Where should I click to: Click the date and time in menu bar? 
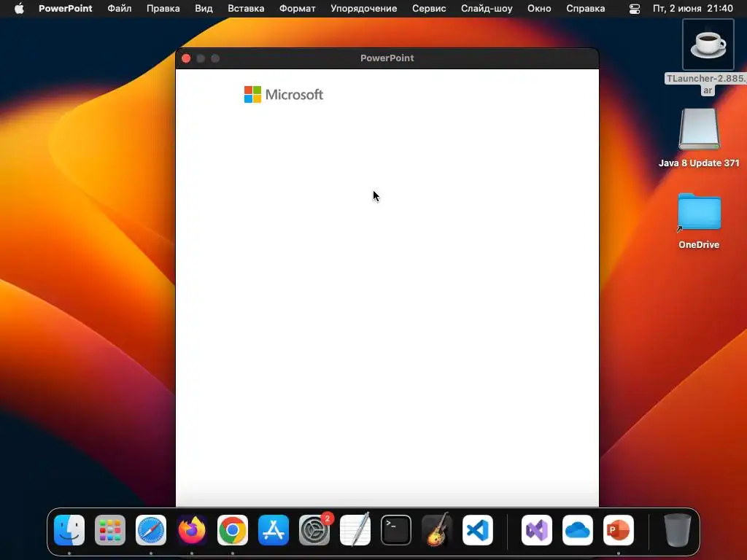pyautogui.click(x=693, y=9)
